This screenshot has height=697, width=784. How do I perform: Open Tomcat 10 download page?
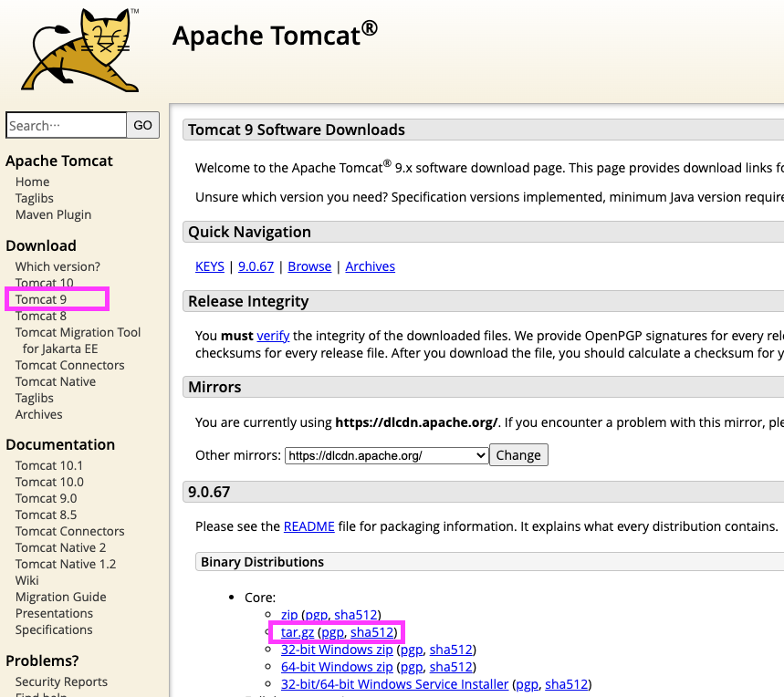coord(45,284)
